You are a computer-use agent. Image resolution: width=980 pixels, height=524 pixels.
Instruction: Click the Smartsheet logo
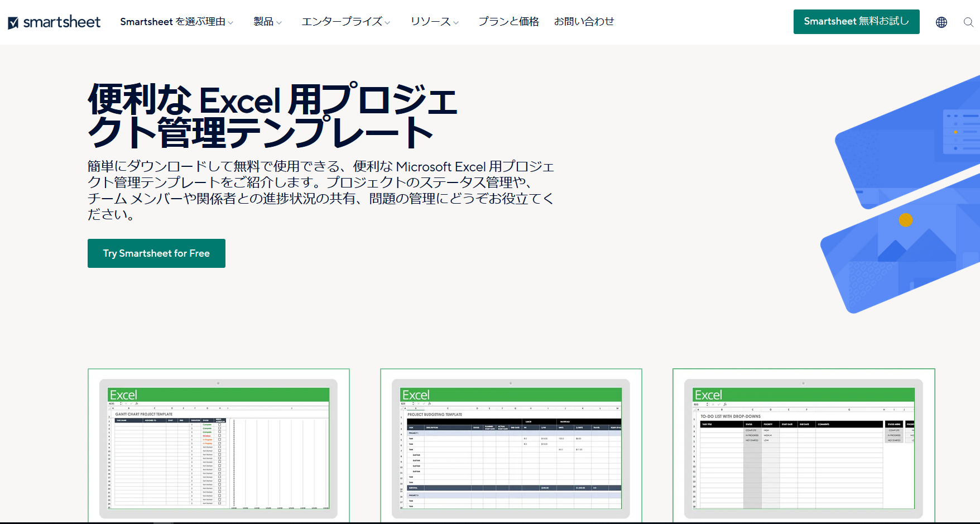pyautogui.click(x=54, y=22)
